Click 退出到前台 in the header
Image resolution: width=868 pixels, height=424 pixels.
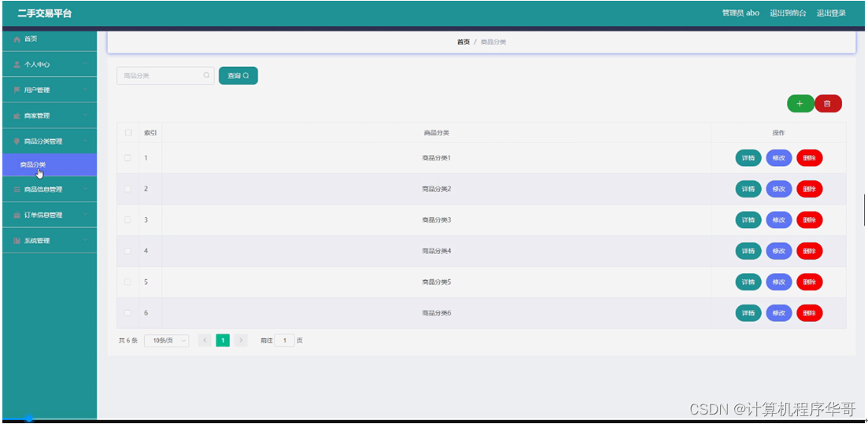pyautogui.click(x=788, y=13)
